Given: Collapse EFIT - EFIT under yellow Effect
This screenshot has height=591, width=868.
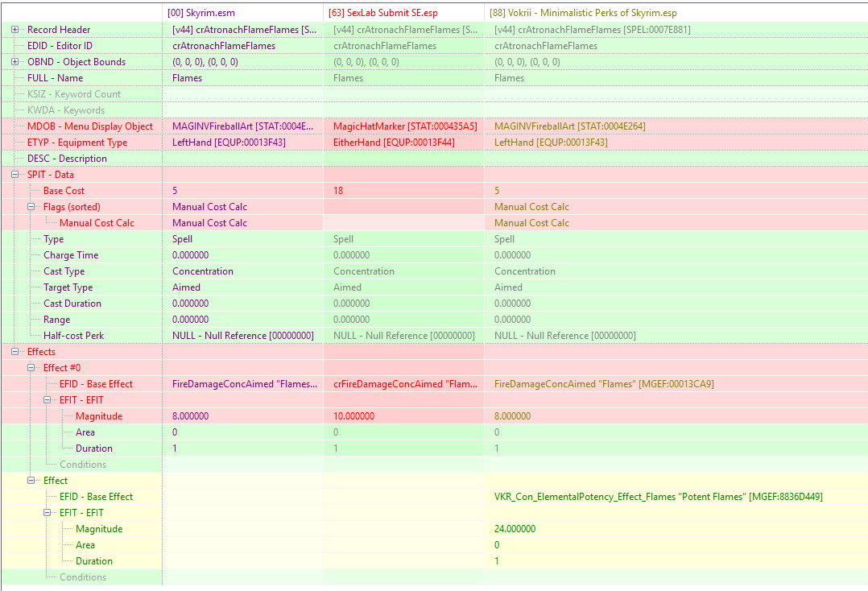Looking at the screenshot, I should point(47,512).
